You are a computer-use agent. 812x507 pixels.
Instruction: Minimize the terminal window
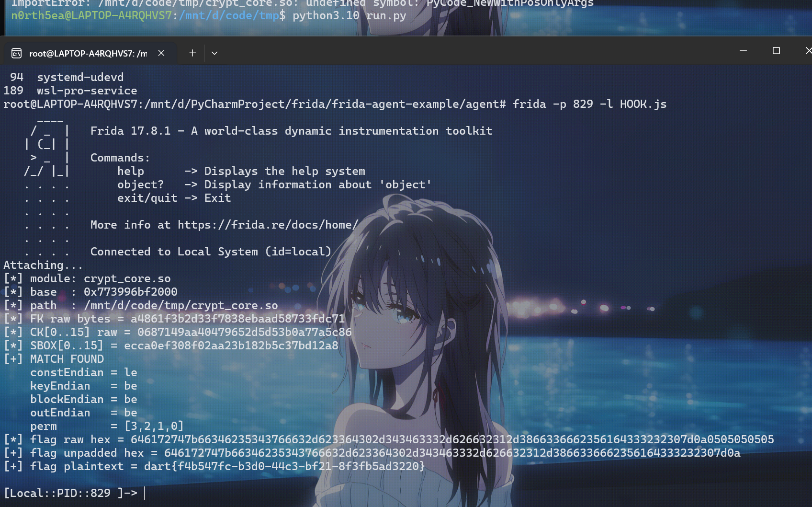click(x=743, y=50)
